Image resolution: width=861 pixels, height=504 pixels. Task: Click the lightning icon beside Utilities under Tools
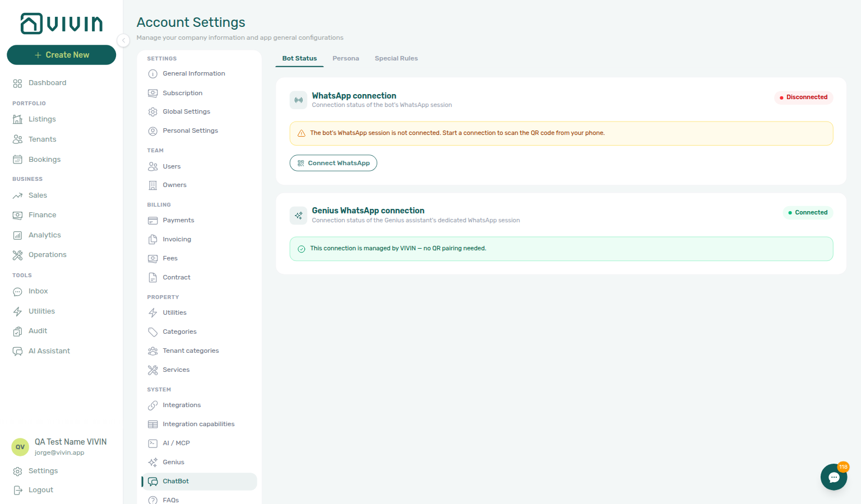point(17,311)
